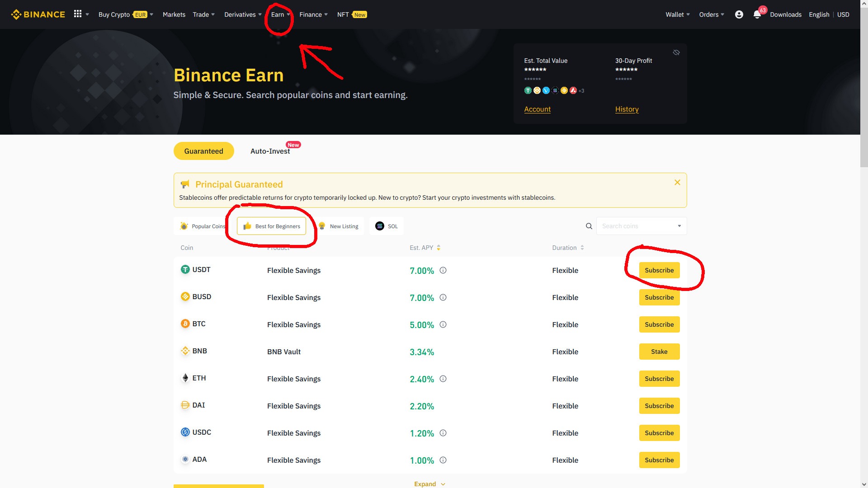
Task: Open the Account link
Action: [x=537, y=109]
